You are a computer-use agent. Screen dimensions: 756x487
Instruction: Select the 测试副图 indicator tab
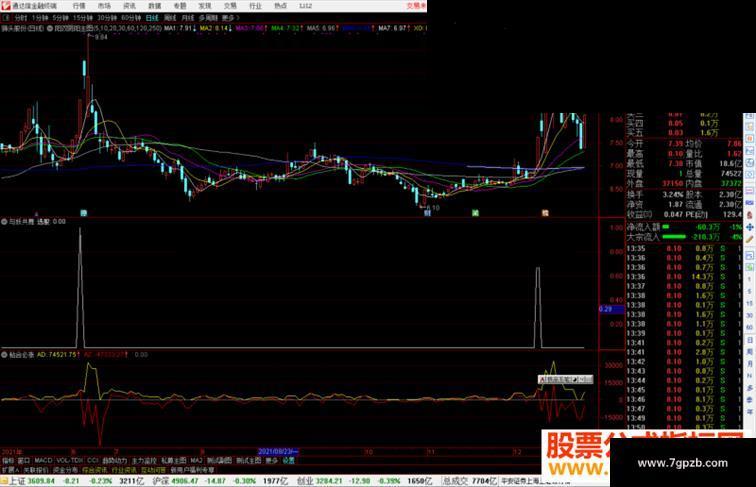[219, 461]
